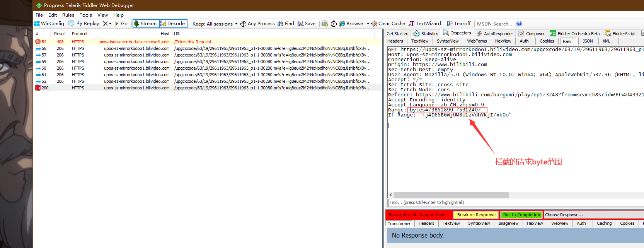This screenshot has width=644, height=248.
Task: Select the WebForms inspector tab
Action: pyautogui.click(x=477, y=41)
